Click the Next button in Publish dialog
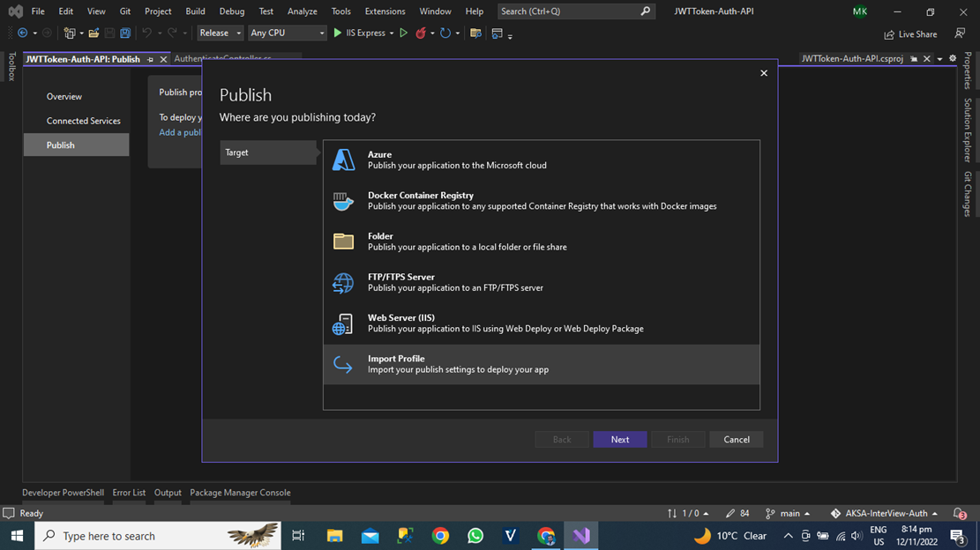The image size is (980, 550). (619, 439)
